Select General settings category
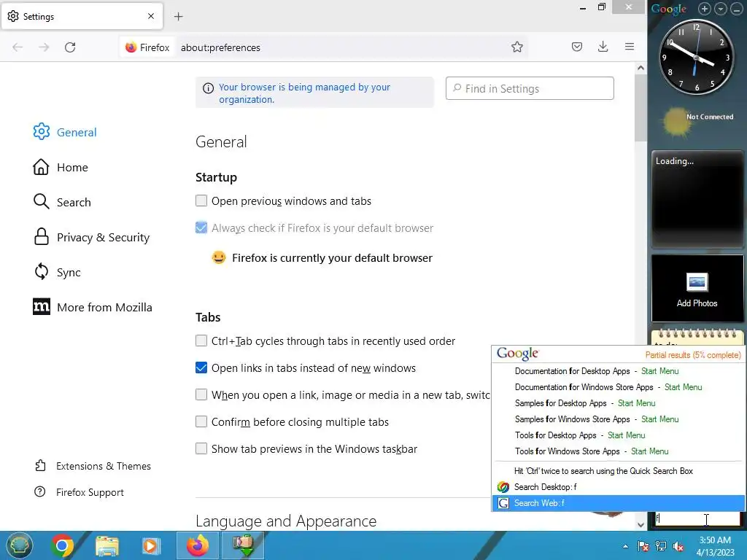747x560 pixels. (65, 132)
